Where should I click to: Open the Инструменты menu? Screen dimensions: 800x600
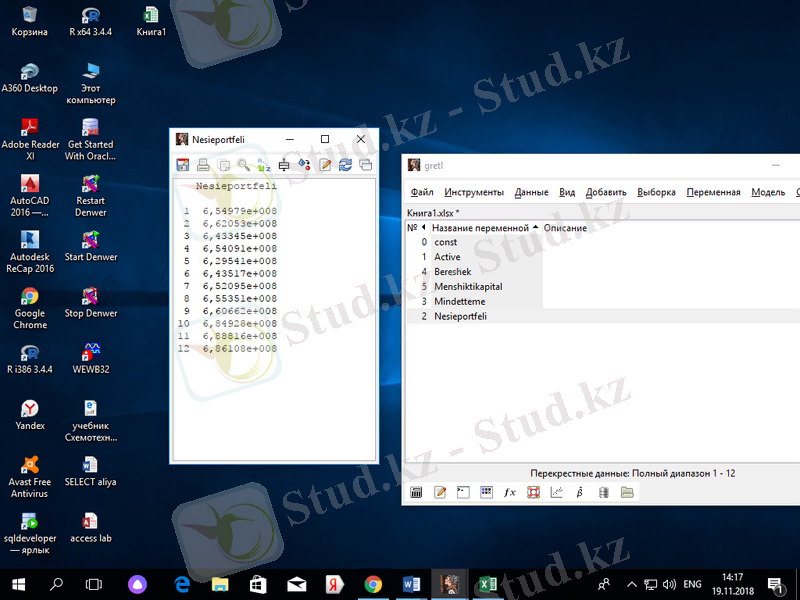pyautogui.click(x=474, y=192)
